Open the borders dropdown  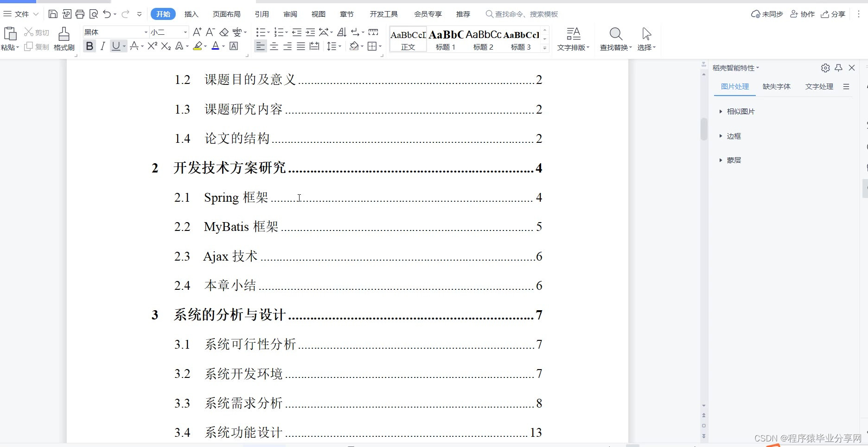coord(380,46)
